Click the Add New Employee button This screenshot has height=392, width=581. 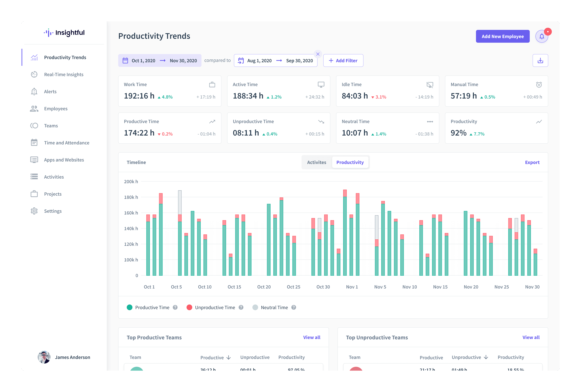503,36
